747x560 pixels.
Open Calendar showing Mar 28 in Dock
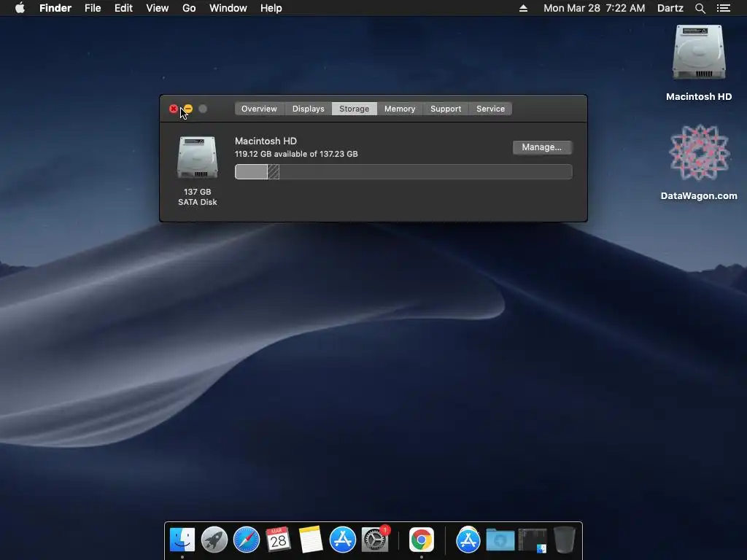click(x=278, y=540)
